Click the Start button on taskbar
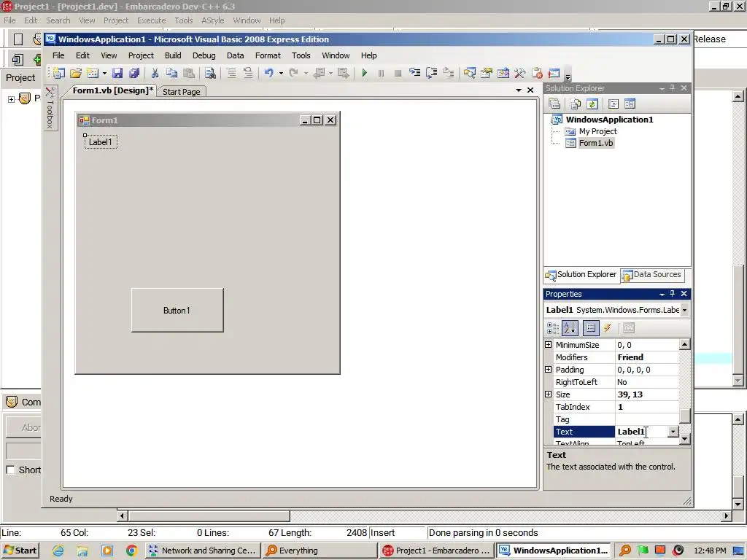 [x=20, y=551]
